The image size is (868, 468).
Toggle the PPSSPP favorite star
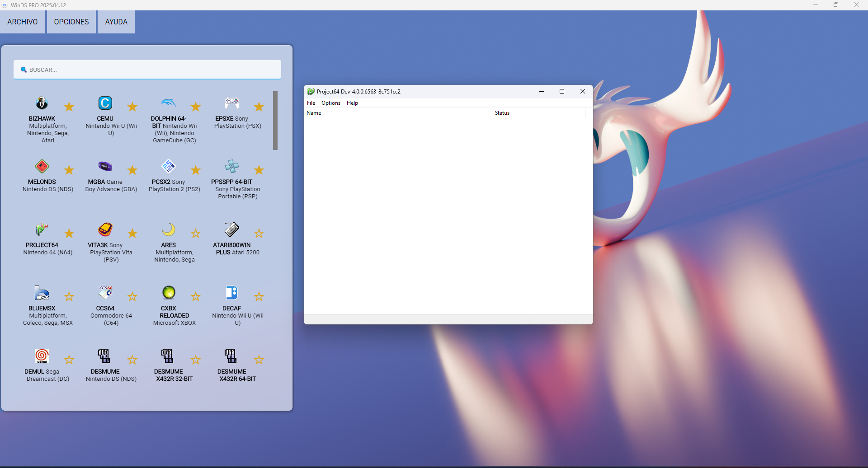259,170
